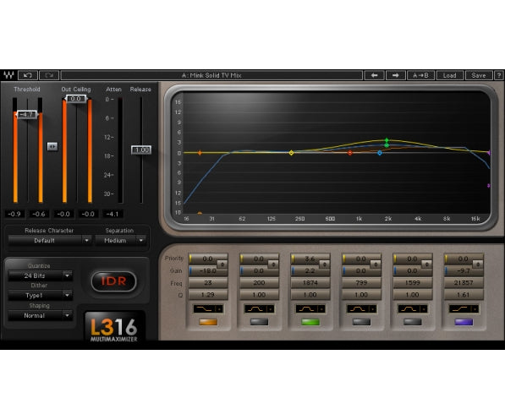Copy setup A to B
Viewport: 505px width, 420px height.
click(x=420, y=75)
